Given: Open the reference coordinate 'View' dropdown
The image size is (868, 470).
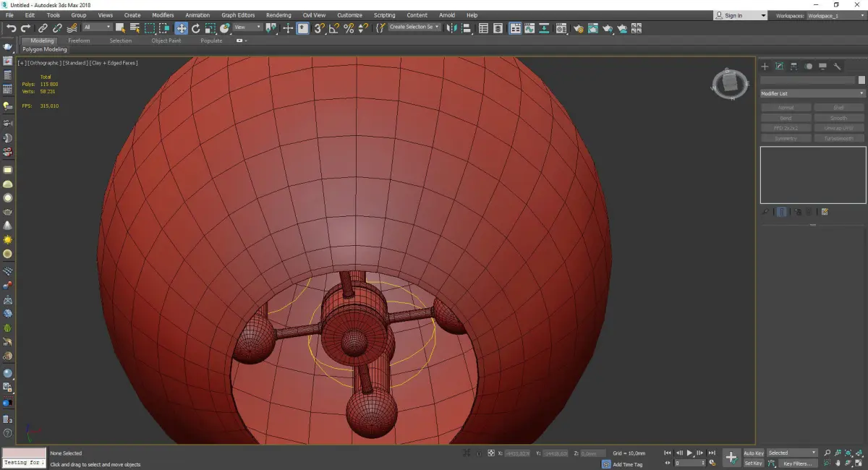Looking at the screenshot, I should pyautogui.click(x=247, y=27).
